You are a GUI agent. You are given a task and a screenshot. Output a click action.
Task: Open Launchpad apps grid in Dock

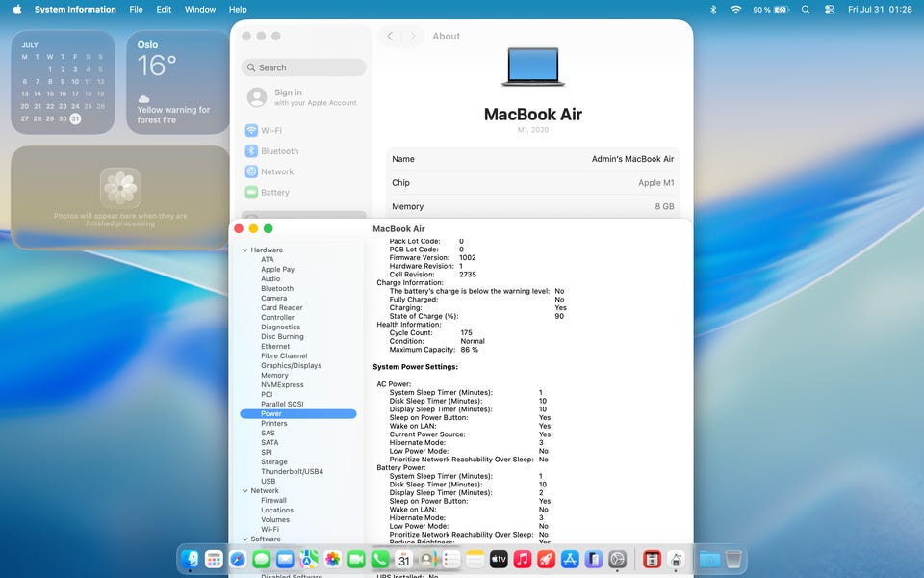coord(214,559)
